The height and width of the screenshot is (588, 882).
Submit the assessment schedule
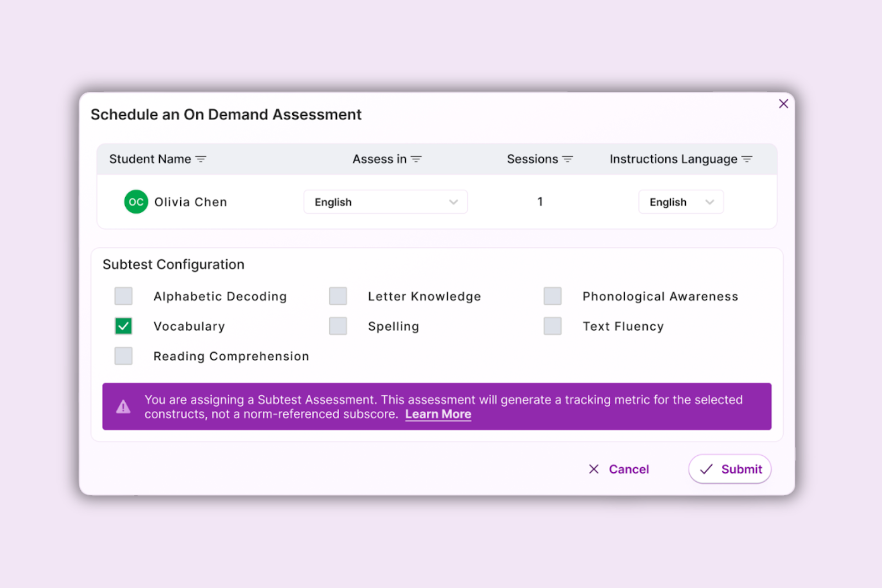point(729,469)
